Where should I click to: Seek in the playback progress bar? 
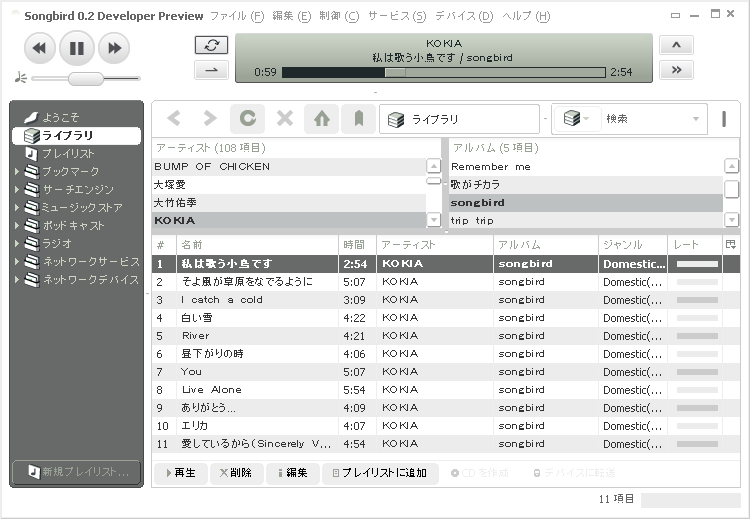click(443, 73)
